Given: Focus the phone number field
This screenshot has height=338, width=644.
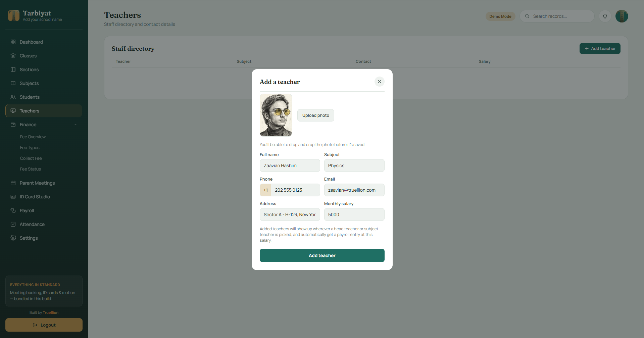Looking at the screenshot, I should pos(295,190).
